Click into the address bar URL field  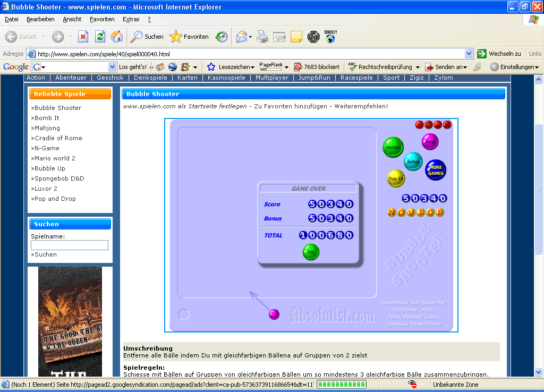point(250,54)
